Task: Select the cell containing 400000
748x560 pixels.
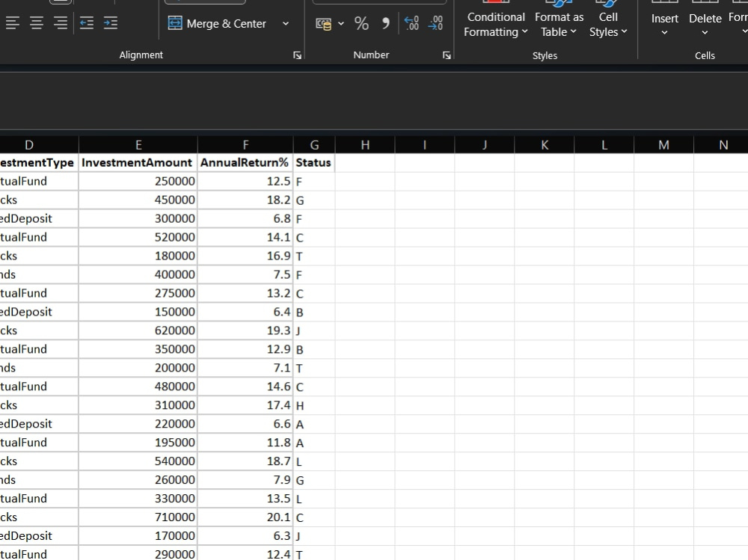Action: (138, 274)
